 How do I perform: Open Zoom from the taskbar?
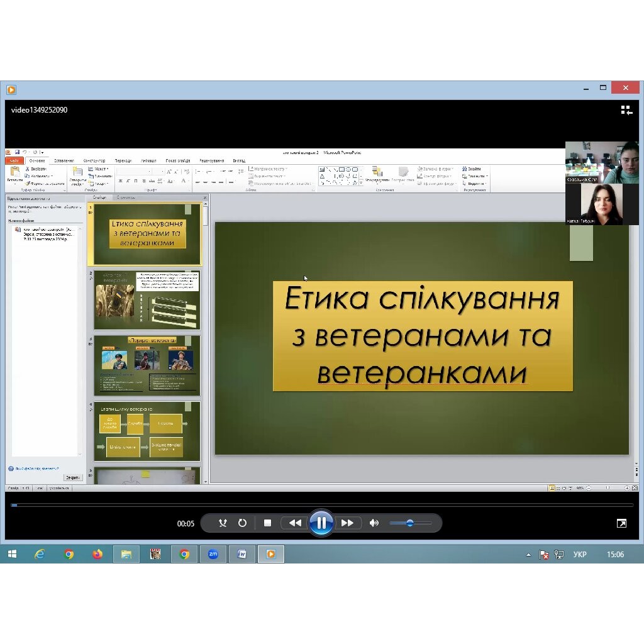pyautogui.click(x=213, y=554)
